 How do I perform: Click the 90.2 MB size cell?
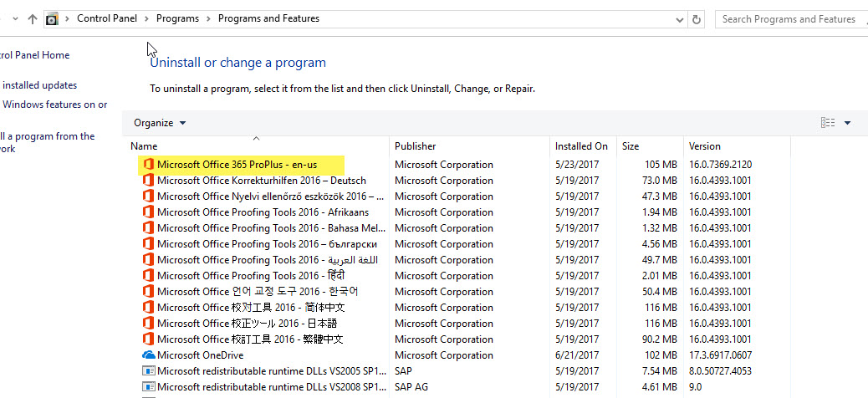(x=659, y=339)
